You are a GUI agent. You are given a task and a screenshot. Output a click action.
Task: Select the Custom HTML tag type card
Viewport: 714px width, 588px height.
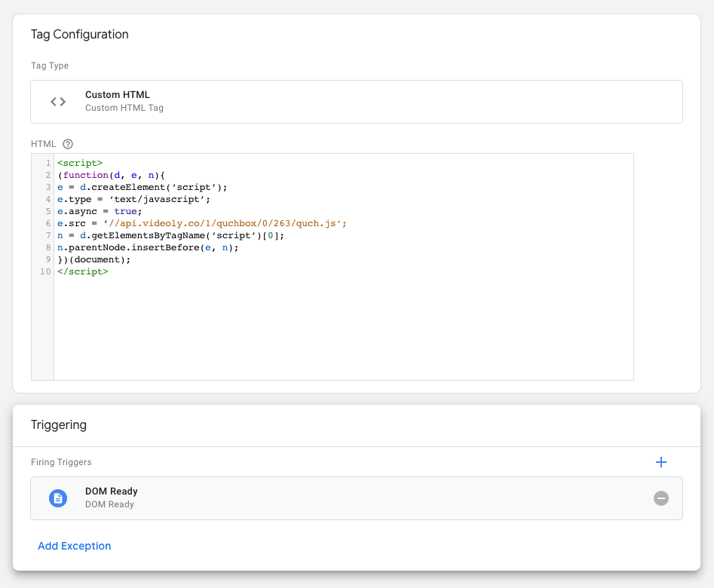pos(357,101)
